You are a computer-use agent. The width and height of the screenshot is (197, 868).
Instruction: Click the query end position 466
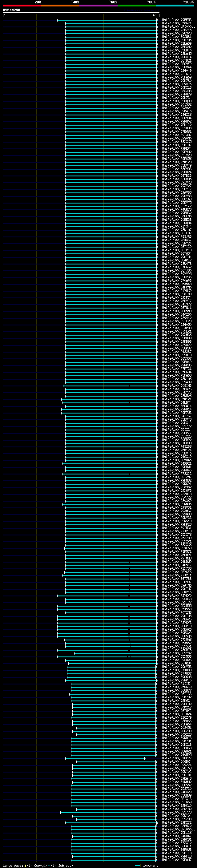[155, 15]
